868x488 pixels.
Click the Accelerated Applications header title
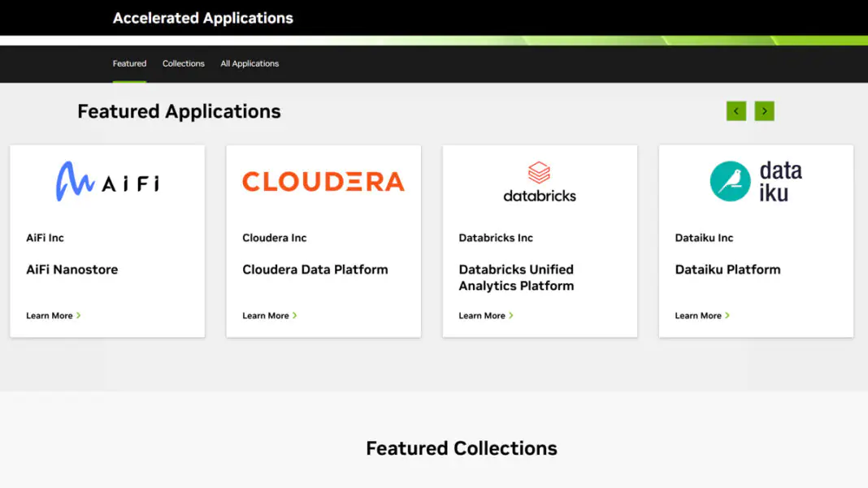203,18
